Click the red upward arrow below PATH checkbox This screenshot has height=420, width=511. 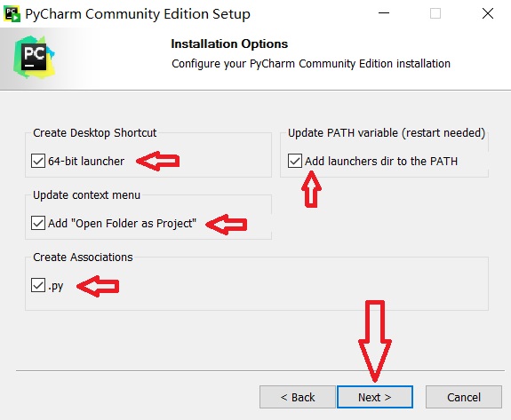point(311,189)
